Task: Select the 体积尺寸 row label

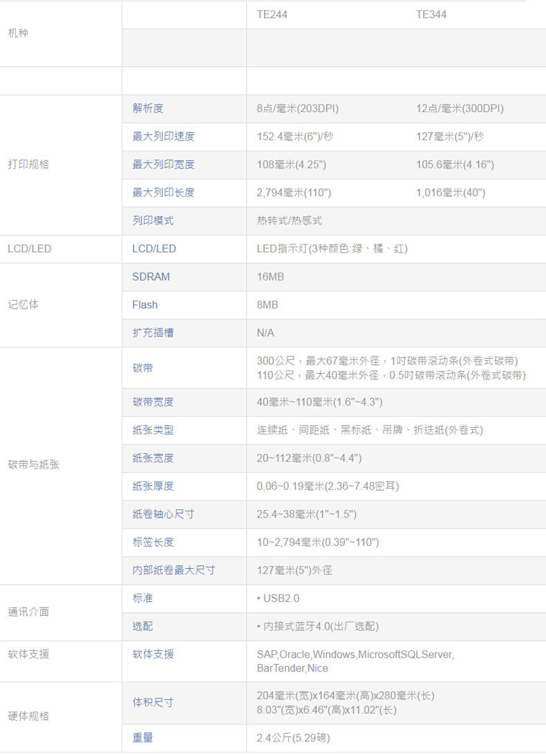Action: point(153,703)
